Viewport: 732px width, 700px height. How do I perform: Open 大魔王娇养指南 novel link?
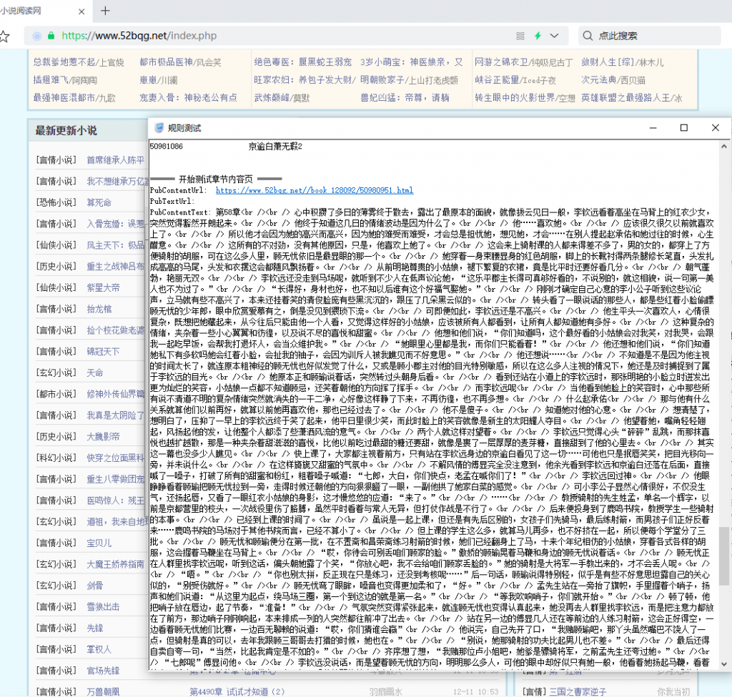pos(116,564)
